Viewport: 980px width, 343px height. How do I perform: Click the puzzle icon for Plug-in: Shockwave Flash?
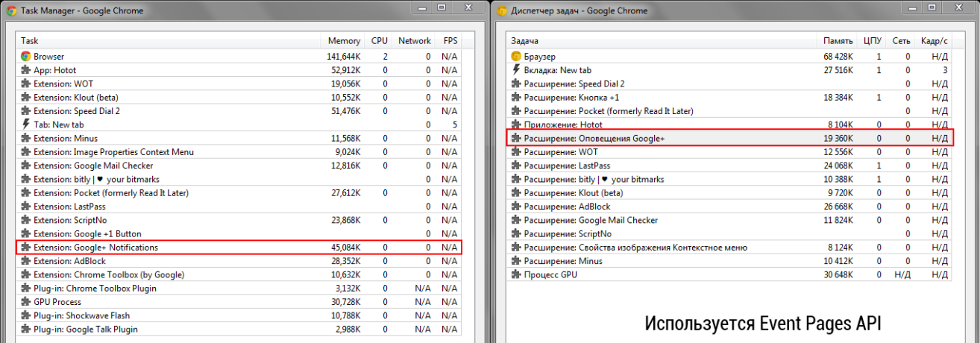point(25,315)
